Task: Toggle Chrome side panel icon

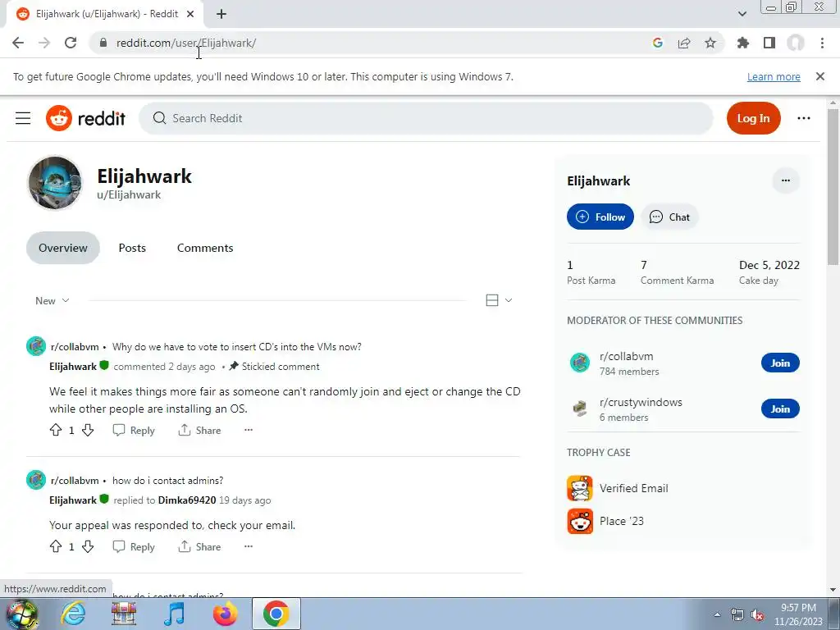Action: click(769, 43)
